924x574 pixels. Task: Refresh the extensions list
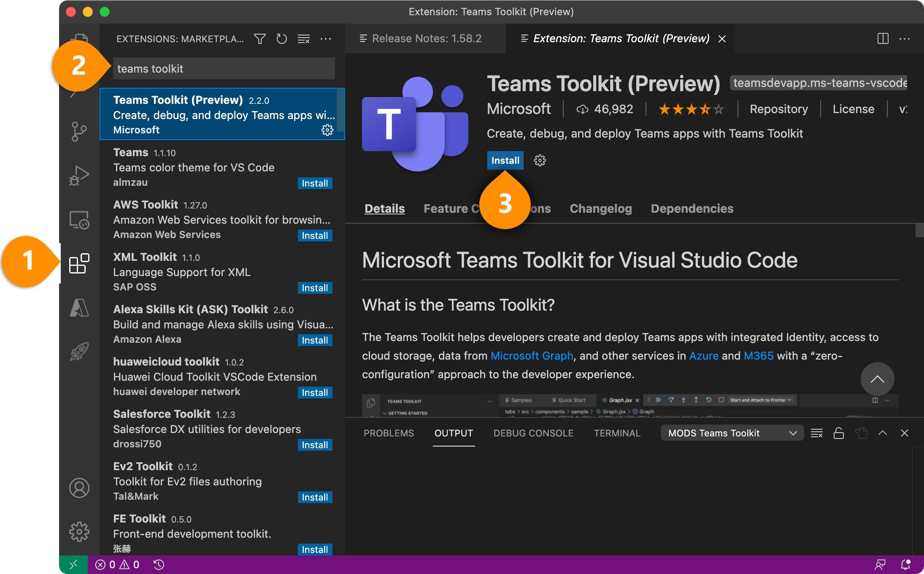coord(281,38)
